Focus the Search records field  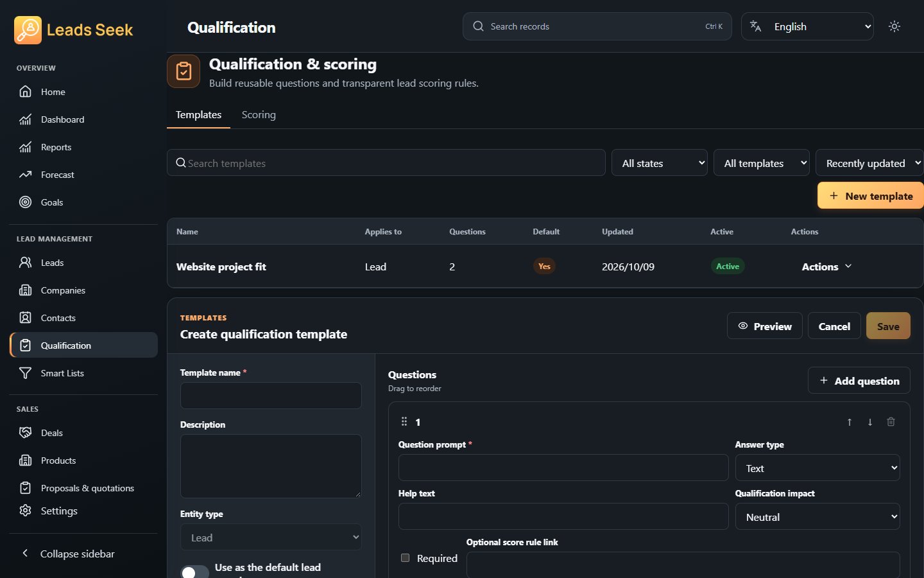point(597,26)
